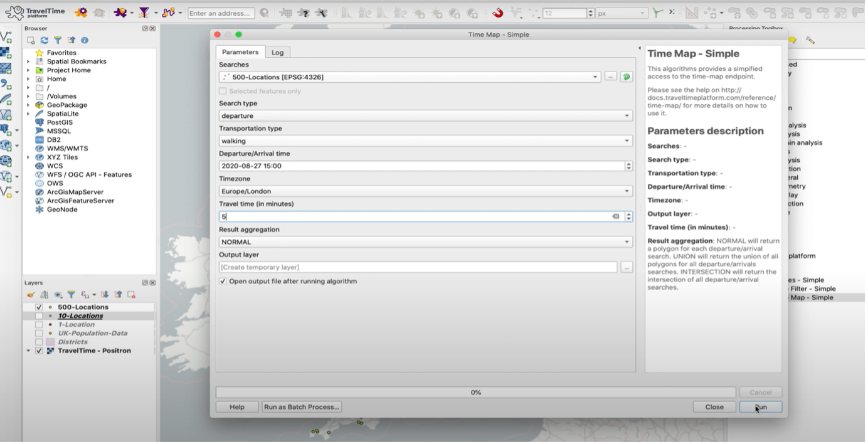Screen dimensions: 868x444
Task: Click the orange gear TravelTime icon in the toolbar
Action: [81, 13]
